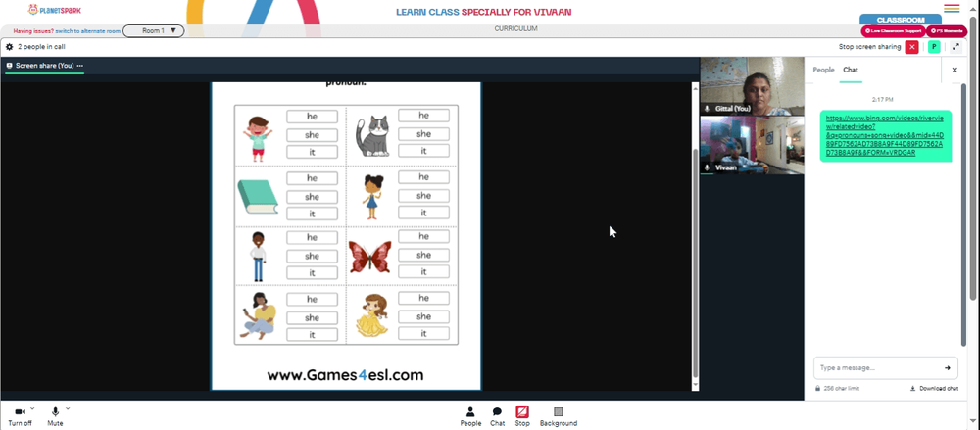Click 'he' box beside the standing man
The height and width of the screenshot is (430, 980).
[x=312, y=237]
